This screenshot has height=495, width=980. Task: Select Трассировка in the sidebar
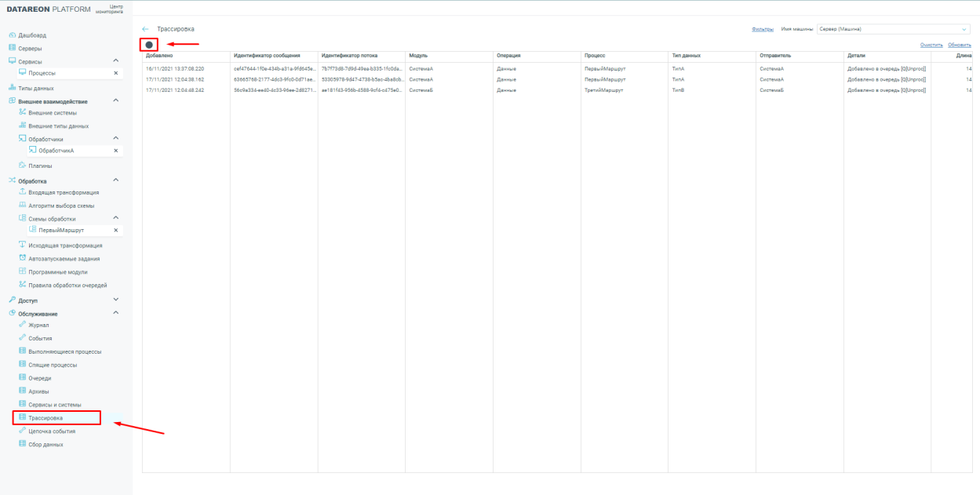tap(46, 418)
